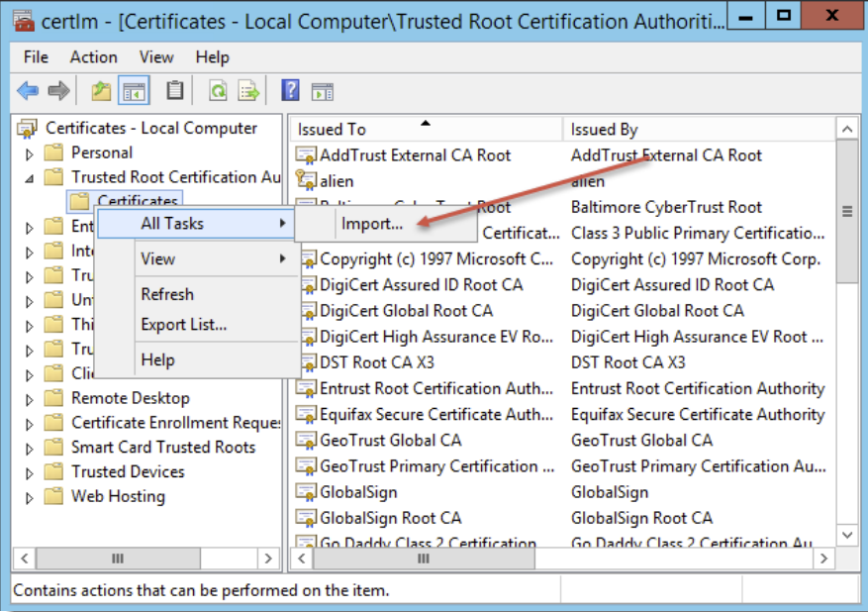Click the Certificate Enrollment Requests folder icon
868x612 pixels.
click(x=53, y=423)
